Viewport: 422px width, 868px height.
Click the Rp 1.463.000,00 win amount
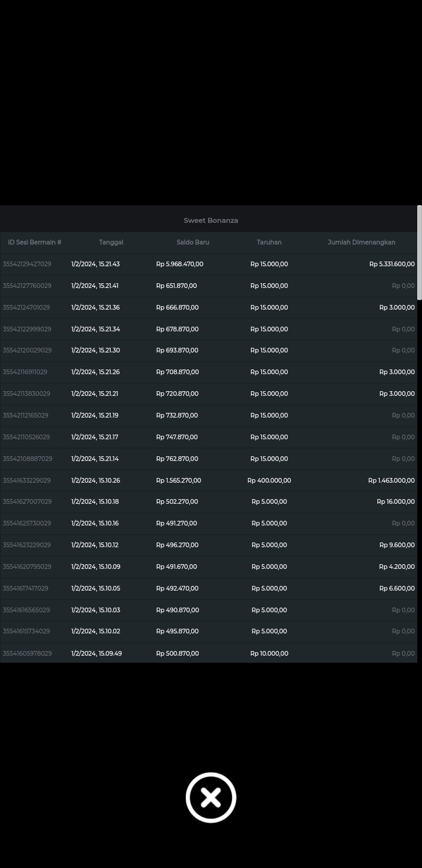[x=391, y=480]
